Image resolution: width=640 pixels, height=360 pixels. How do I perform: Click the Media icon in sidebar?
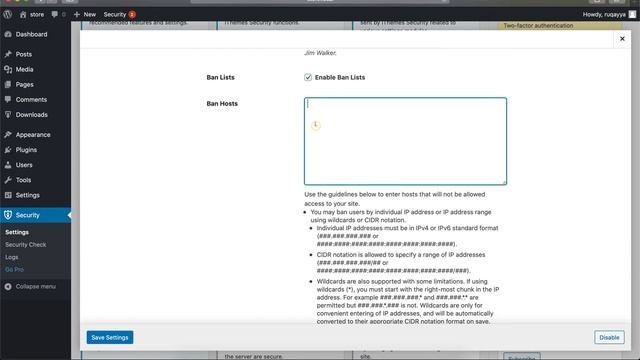click(x=8, y=69)
